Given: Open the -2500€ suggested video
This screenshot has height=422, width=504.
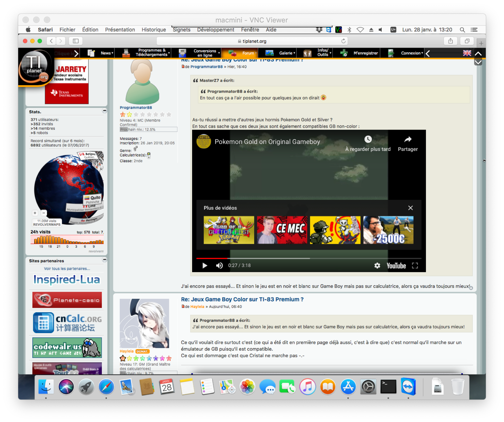Looking at the screenshot, I should (x=388, y=230).
